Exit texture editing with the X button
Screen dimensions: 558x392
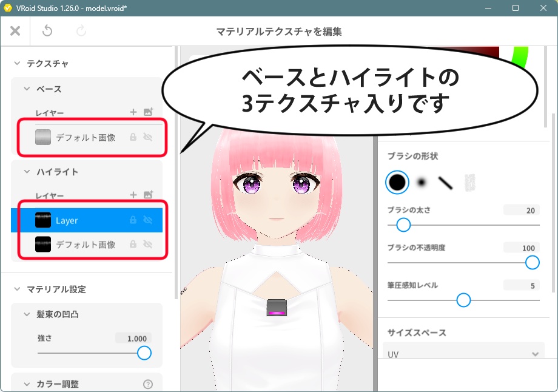coord(15,32)
